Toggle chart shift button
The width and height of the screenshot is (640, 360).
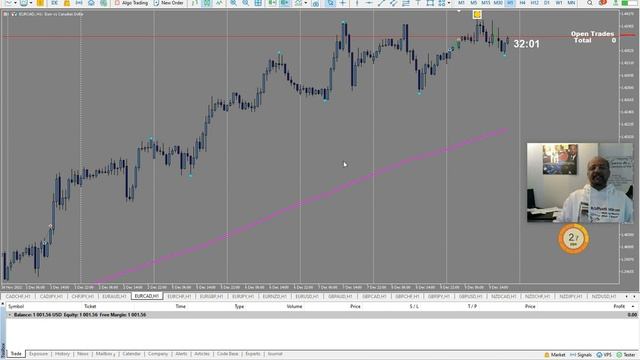[285, 3]
